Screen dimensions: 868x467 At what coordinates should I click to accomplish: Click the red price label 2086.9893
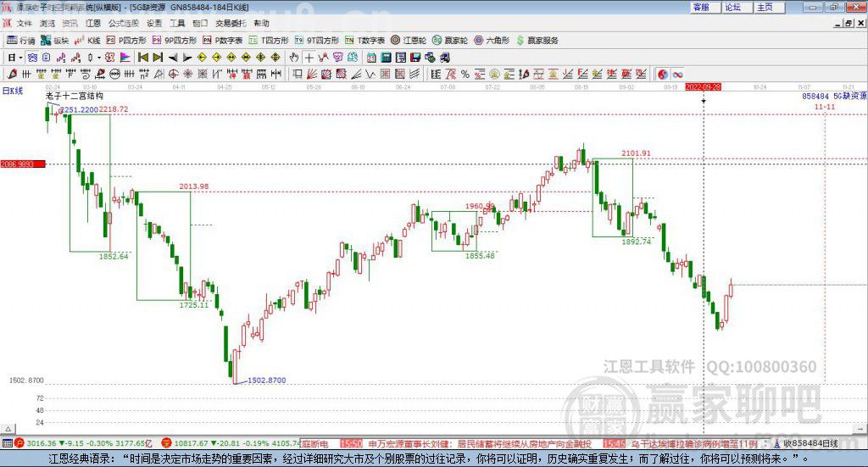(22, 164)
